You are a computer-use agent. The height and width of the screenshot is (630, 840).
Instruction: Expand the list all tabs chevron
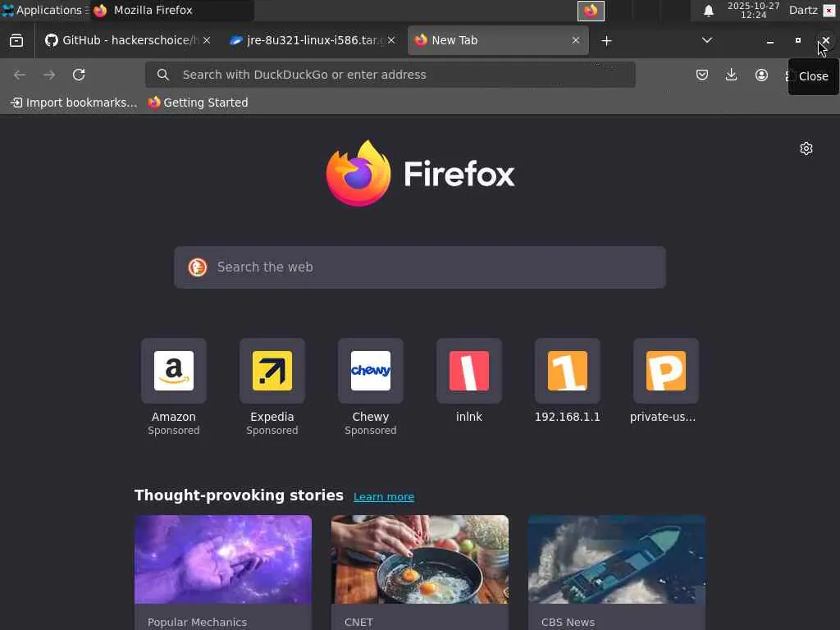707,40
